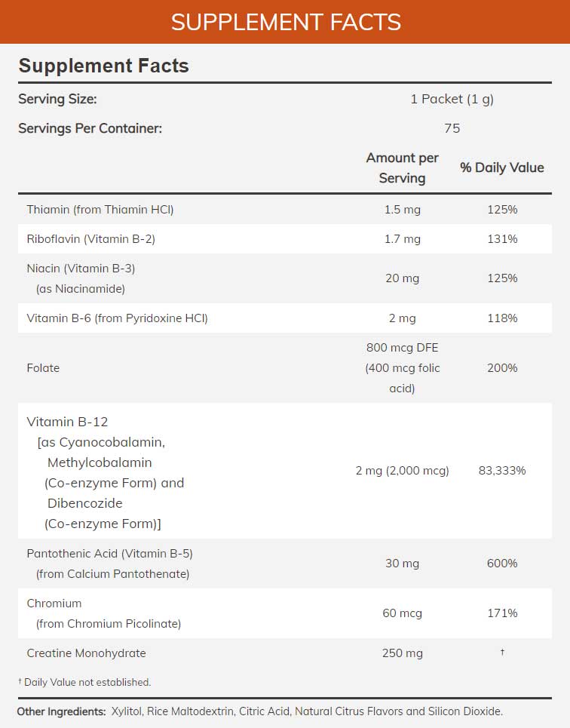Image resolution: width=570 pixels, height=728 pixels.
Task: Select the Chromium ingredient row
Action: pos(54,604)
